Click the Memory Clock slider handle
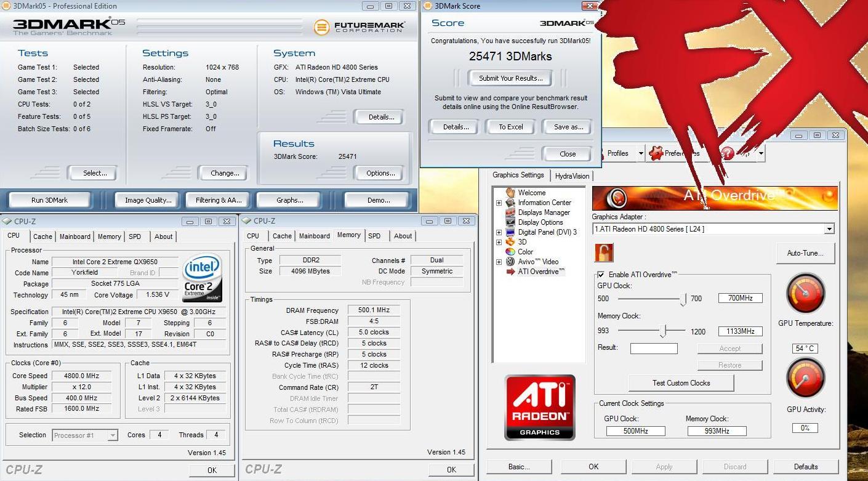The image size is (868, 481). (662, 331)
